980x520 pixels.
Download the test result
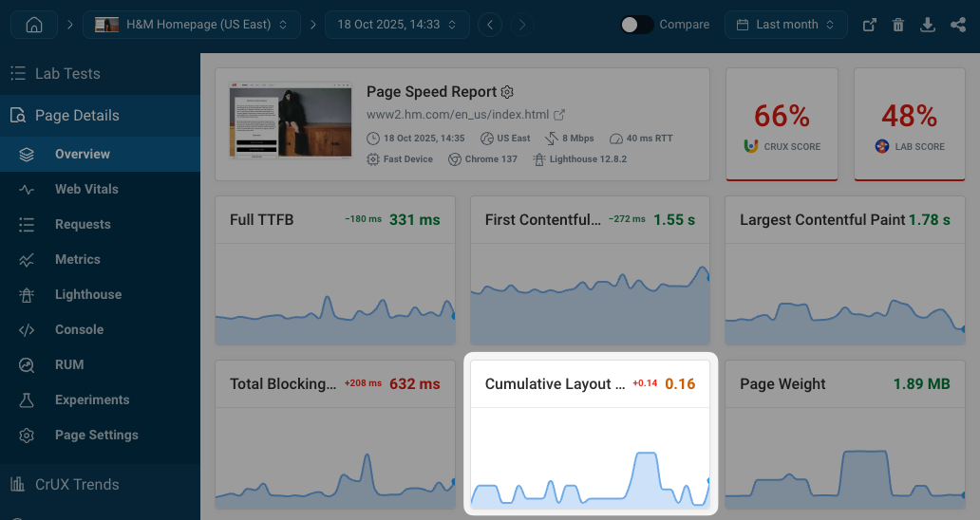pos(928,25)
